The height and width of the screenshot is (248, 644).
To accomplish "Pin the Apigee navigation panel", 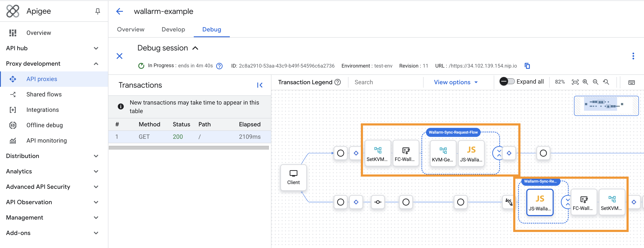I will tap(98, 11).
